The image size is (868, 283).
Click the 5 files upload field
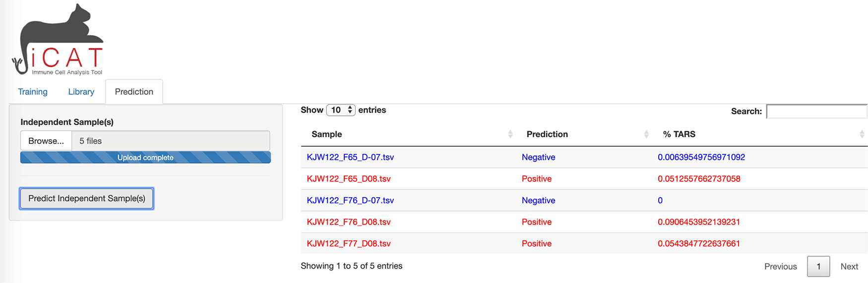pyautogui.click(x=171, y=141)
